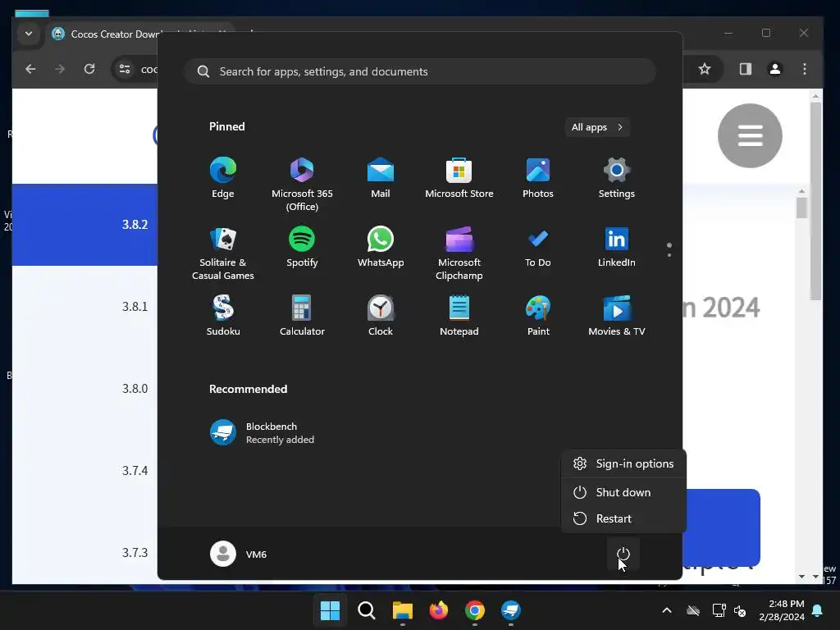Screen dimensions: 840x630
Task: Open the Paint app
Action: 538,316
